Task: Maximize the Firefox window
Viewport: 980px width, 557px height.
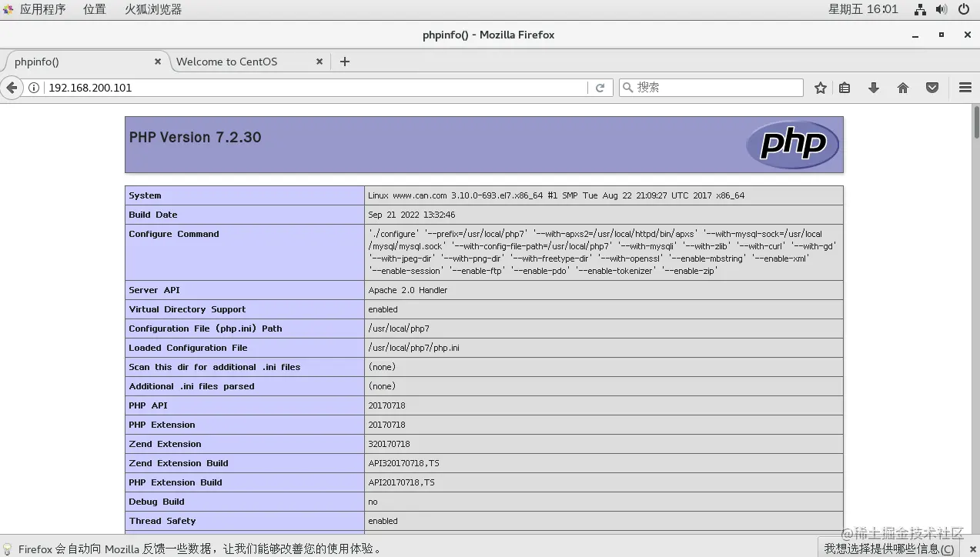Action: [x=941, y=35]
